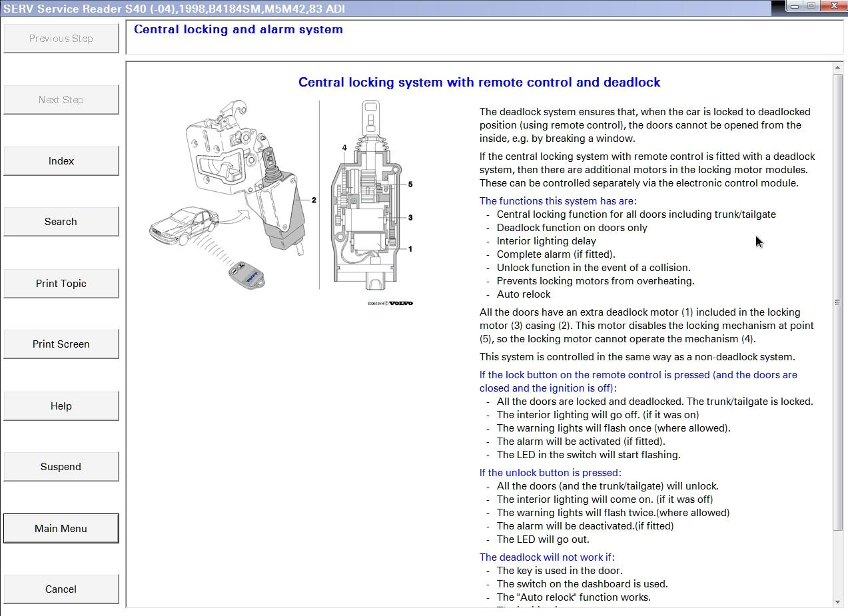Viewport: 848px width, 616px height.
Task: Click 'If the unlock button is pressed:' heading
Action: (550, 473)
